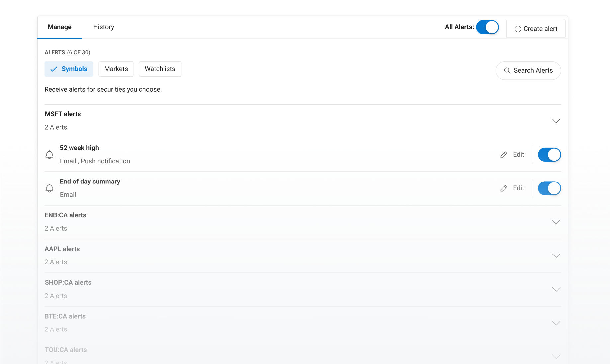The width and height of the screenshot is (610, 364).
Task: Select the Markets filter chip
Action: [116, 69]
